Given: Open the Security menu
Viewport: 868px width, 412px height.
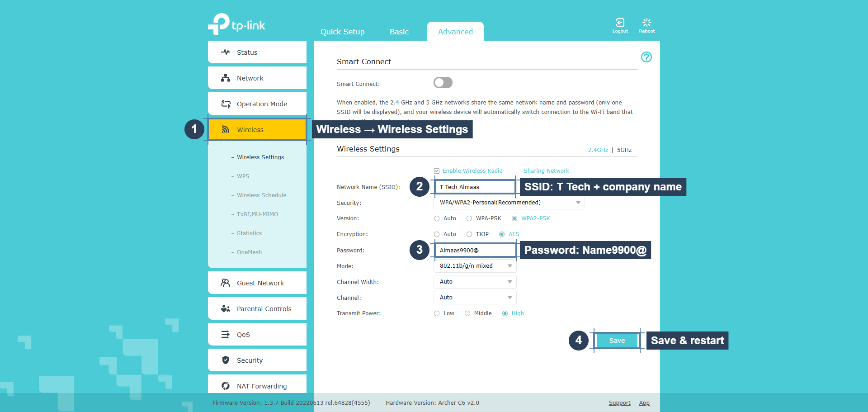Looking at the screenshot, I should coord(257,360).
